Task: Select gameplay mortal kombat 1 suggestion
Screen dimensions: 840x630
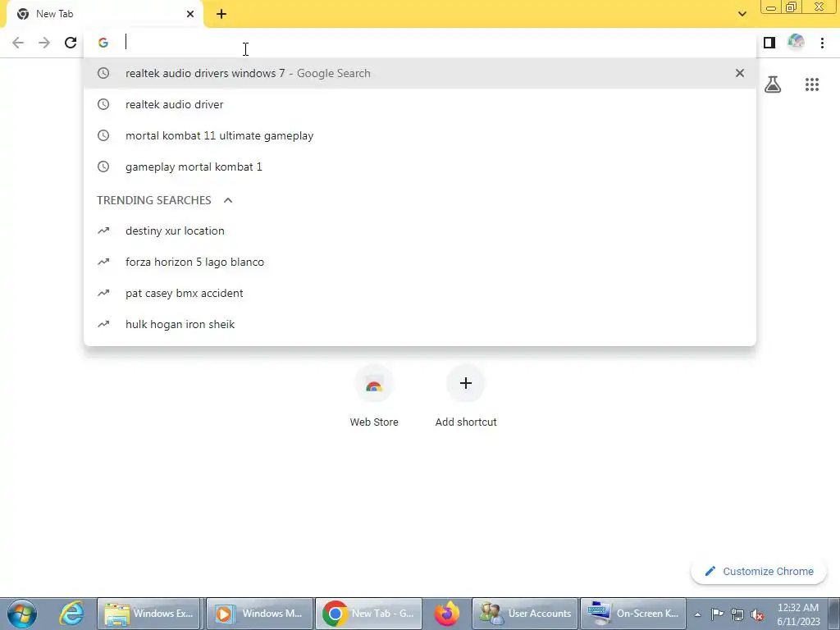Action: click(x=420, y=167)
